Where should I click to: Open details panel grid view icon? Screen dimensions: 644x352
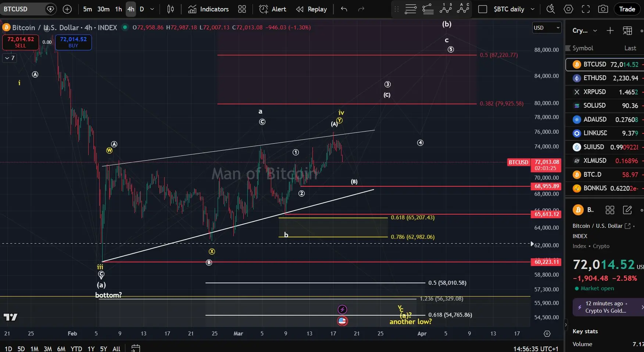click(610, 210)
